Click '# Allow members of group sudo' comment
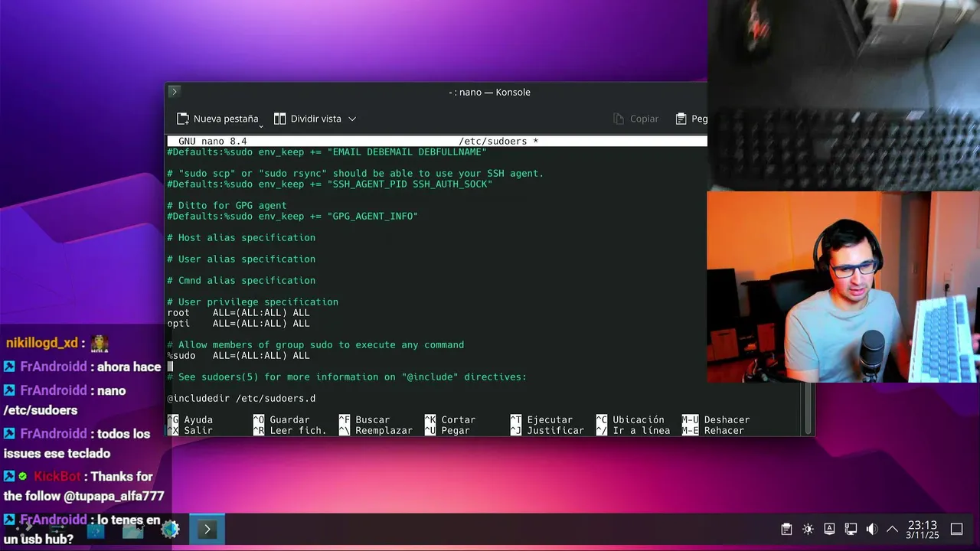 tap(315, 345)
